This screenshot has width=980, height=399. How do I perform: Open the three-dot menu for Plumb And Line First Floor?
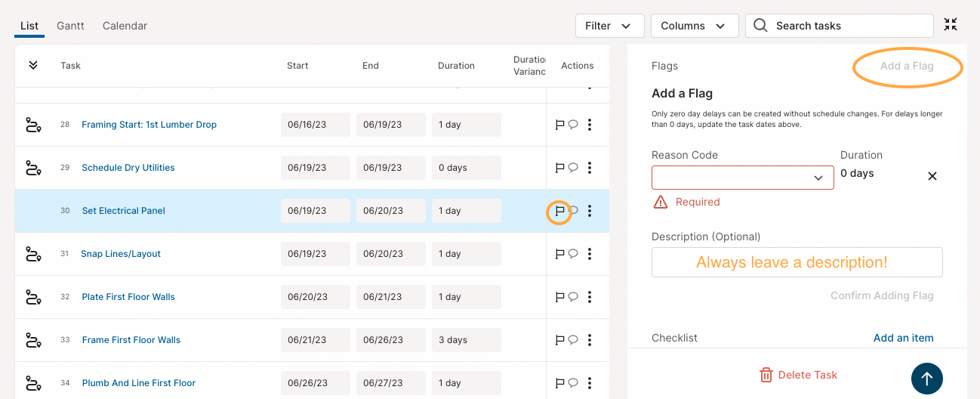590,383
